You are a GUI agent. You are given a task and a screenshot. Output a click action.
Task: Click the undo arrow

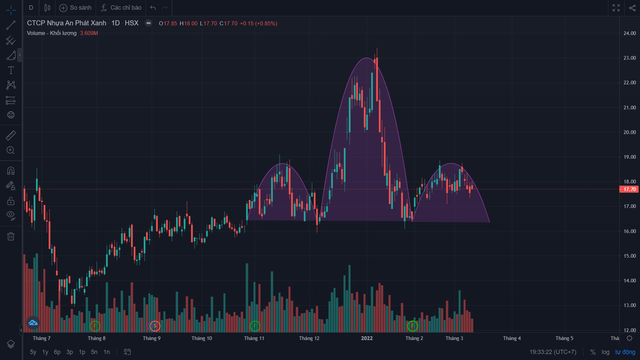click(153, 8)
